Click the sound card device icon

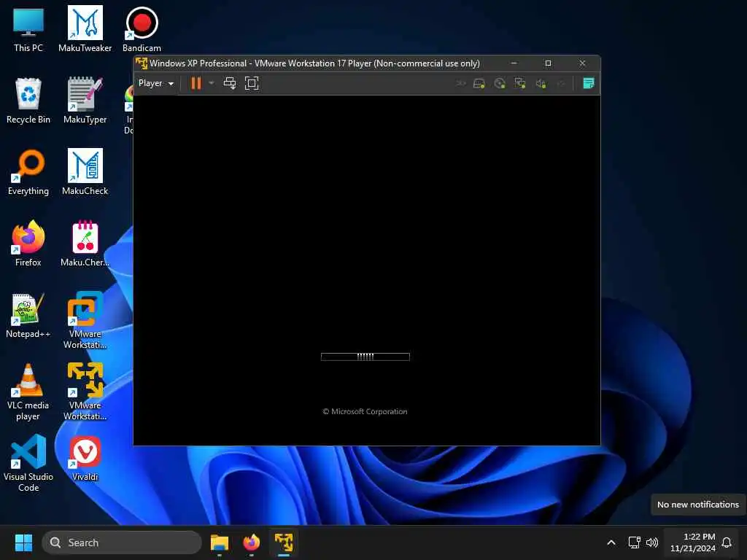click(x=541, y=84)
